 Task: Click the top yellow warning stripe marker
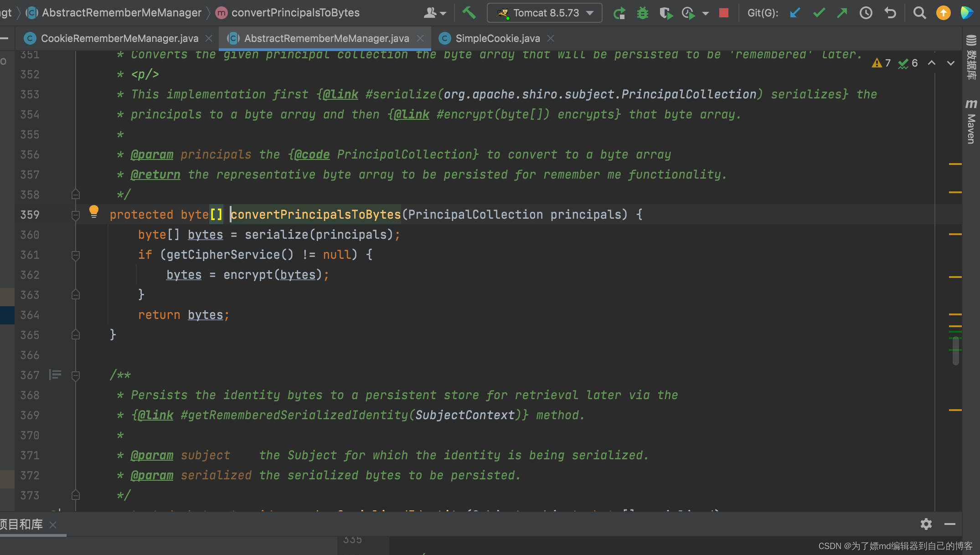pyautogui.click(x=955, y=164)
